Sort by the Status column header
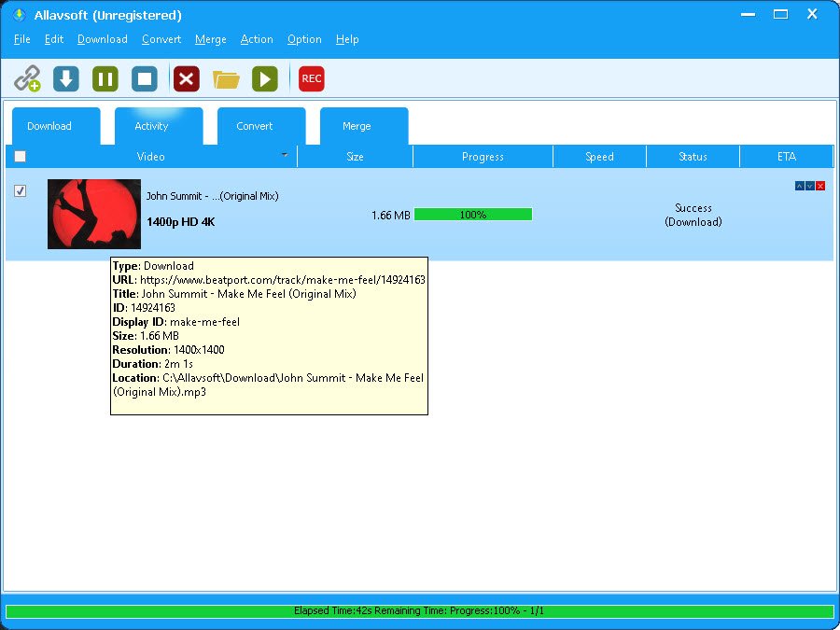840x630 pixels. tap(693, 157)
